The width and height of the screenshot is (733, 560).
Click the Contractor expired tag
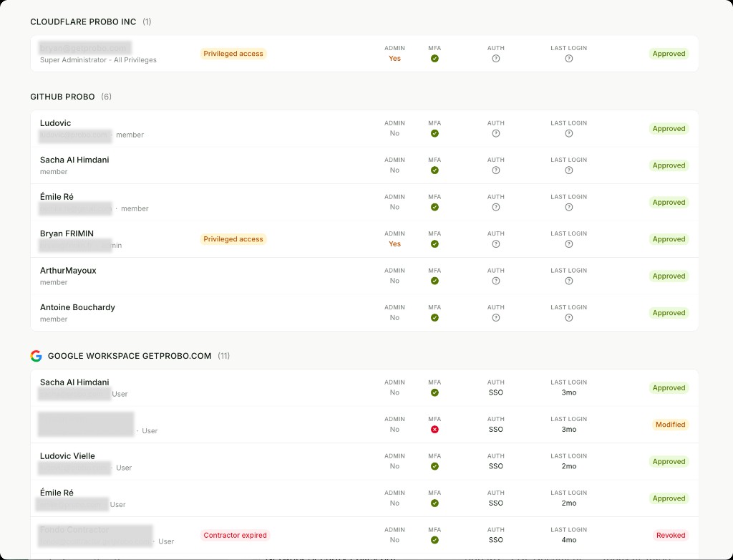tap(235, 535)
